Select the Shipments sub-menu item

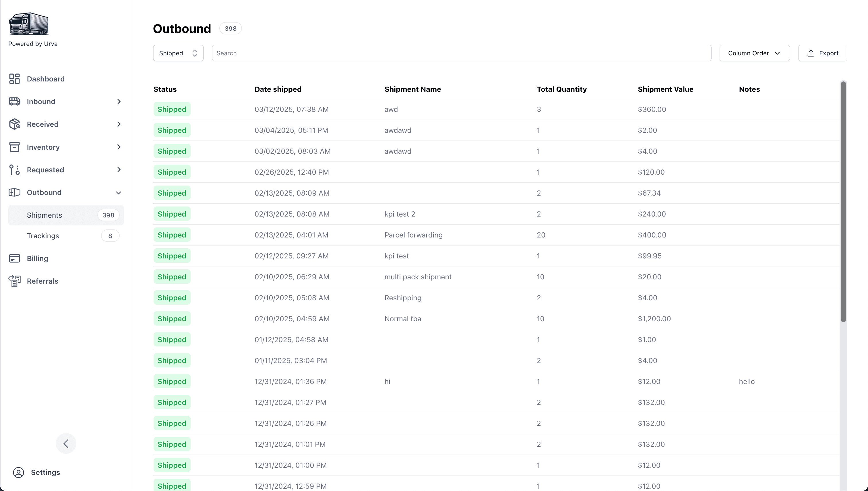[x=44, y=215]
